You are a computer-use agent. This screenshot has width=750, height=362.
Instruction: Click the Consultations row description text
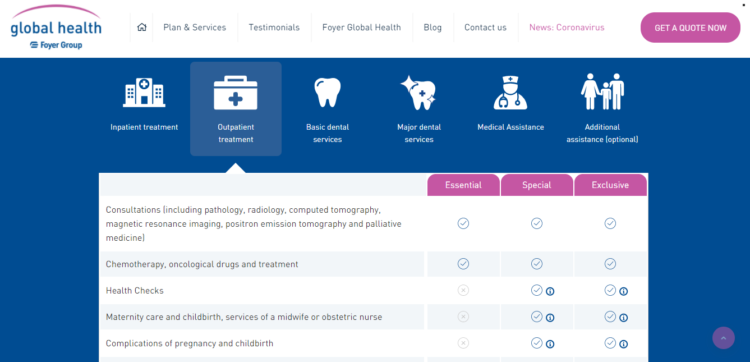click(x=254, y=224)
